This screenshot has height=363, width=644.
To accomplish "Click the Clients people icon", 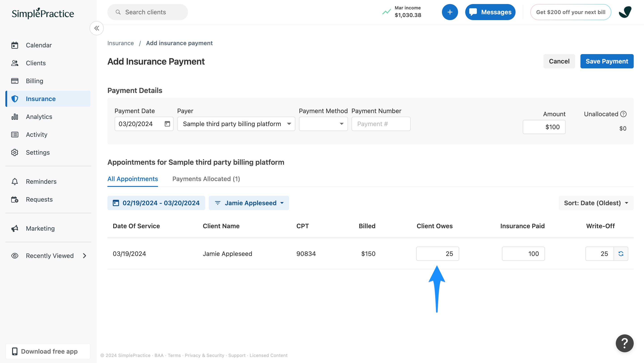I will [x=15, y=63].
